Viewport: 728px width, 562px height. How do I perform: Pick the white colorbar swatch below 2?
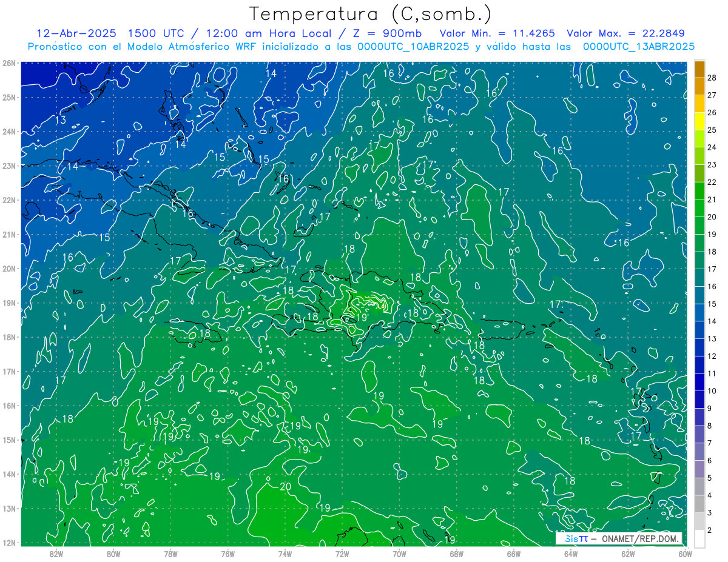click(699, 538)
